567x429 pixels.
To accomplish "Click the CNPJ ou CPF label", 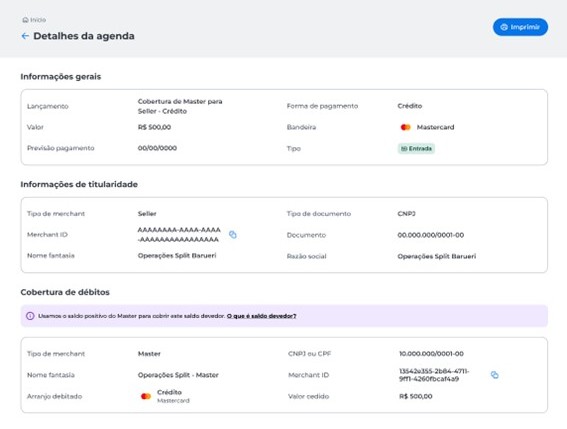I will [310, 354].
